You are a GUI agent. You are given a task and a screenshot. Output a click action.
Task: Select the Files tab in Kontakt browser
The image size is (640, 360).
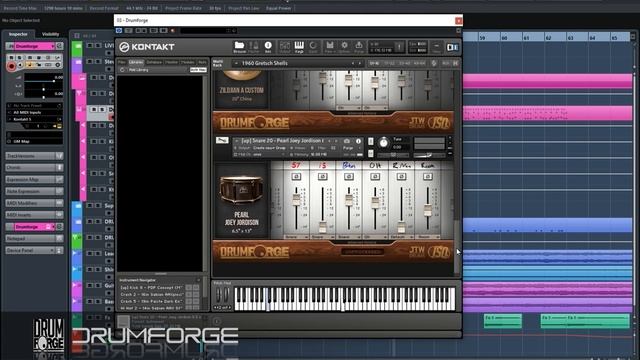tap(122, 62)
